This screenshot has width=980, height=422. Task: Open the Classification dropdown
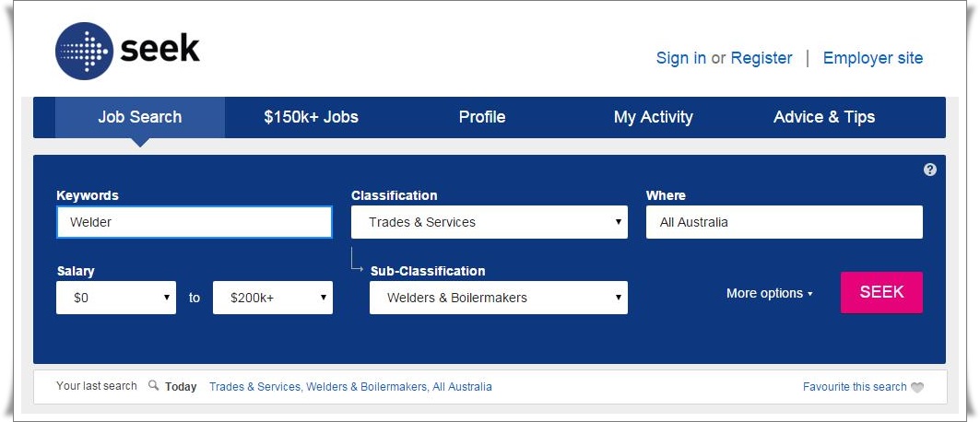[490, 222]
